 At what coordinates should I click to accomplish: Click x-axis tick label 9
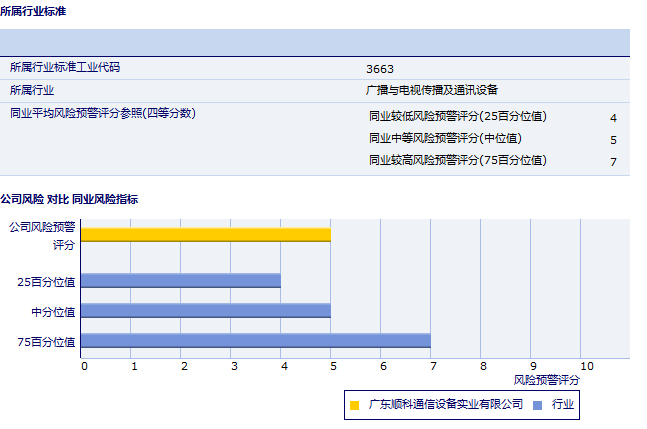(534, 366)
